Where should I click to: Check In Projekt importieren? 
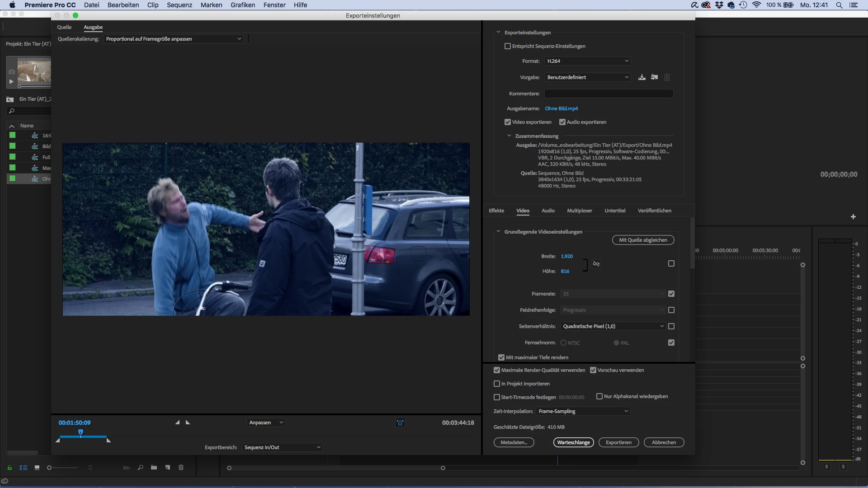pyautogui.click(x=497, y=384)
